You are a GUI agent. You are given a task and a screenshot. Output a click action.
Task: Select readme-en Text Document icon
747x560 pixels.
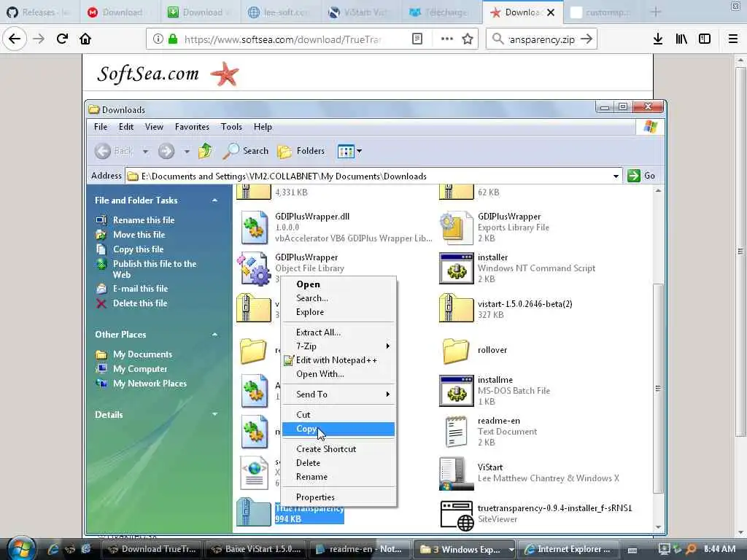click(455, 432)
